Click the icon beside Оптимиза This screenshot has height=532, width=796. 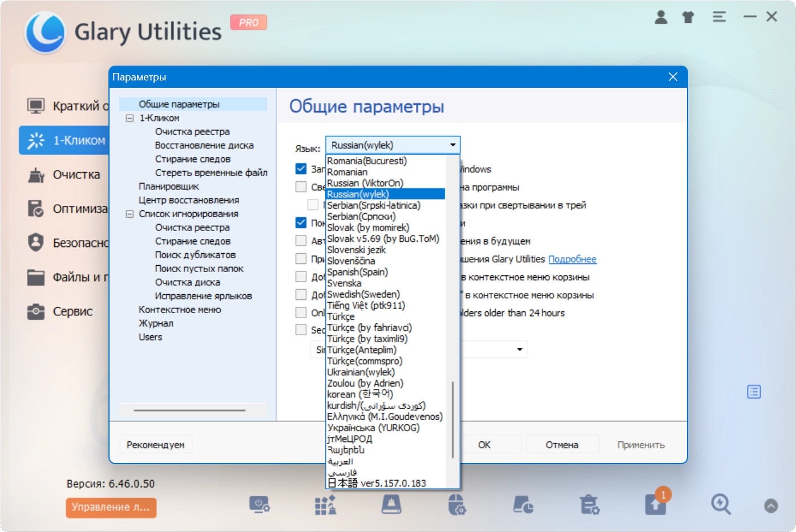[x=36, y=209]
